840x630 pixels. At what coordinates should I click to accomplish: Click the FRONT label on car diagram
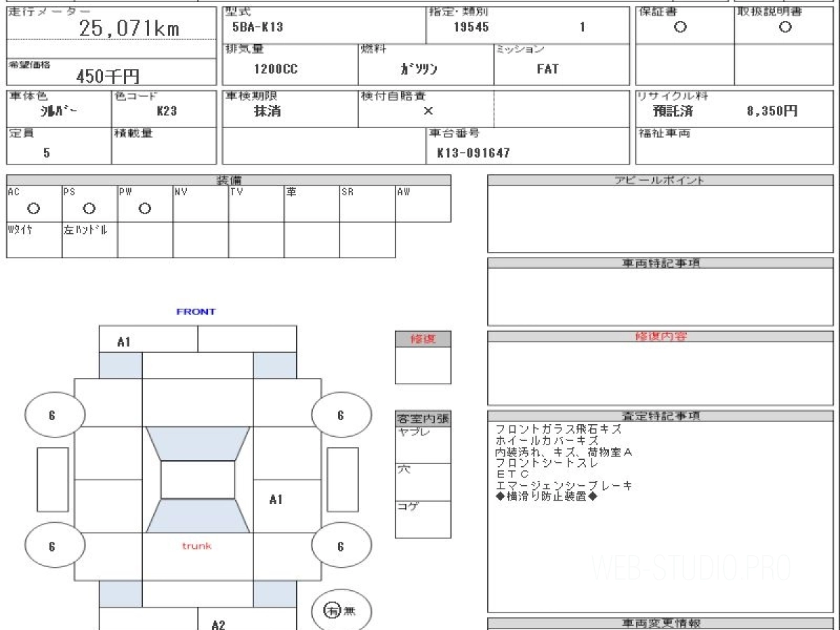point(196,311)
